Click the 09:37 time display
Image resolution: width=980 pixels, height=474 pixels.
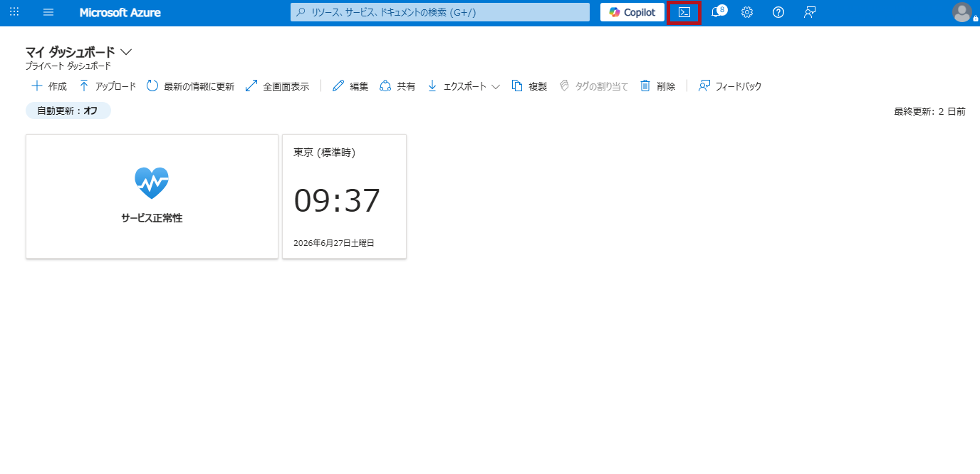tap(338, 202)
